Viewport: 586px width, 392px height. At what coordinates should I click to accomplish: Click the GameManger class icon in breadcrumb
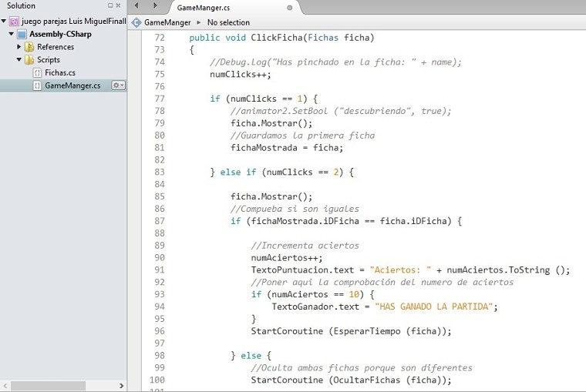coord(136,23)
